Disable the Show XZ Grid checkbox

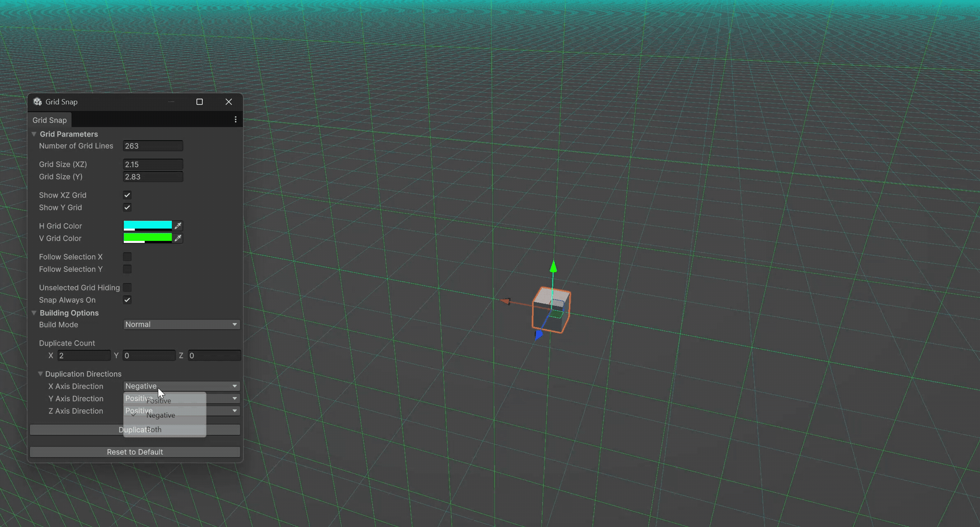pyautogui.click(x=127, y=195)
